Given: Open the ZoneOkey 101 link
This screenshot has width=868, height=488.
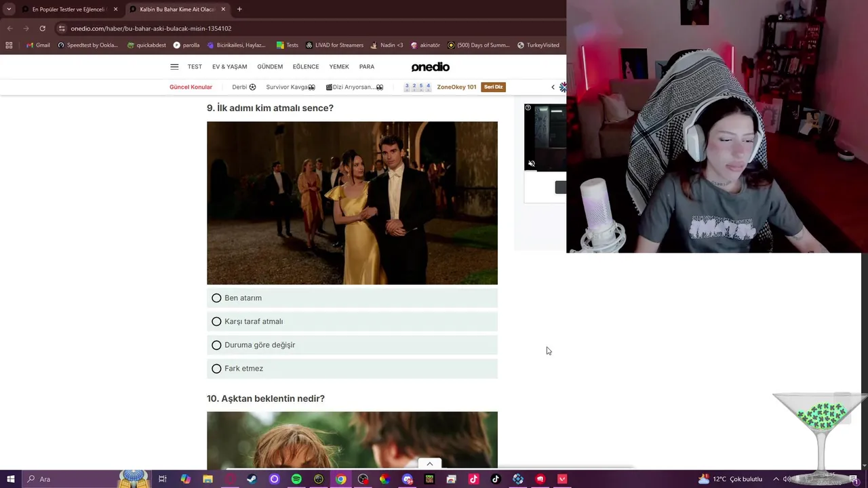Looking at the screenshot, I should tap(456, 87).
